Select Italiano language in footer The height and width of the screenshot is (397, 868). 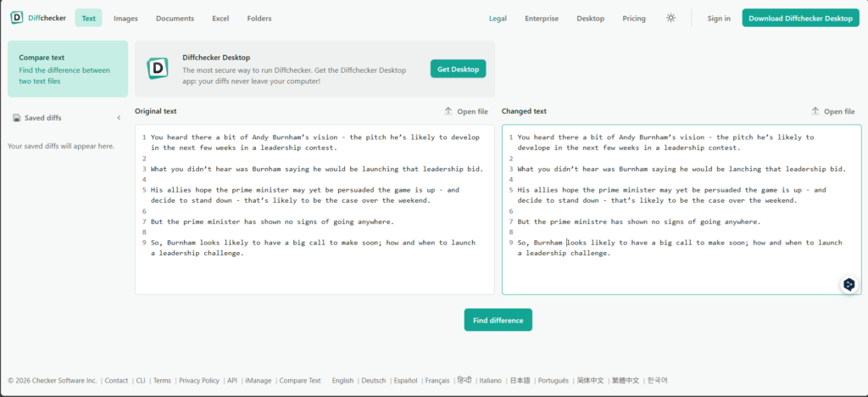(491, 380)
